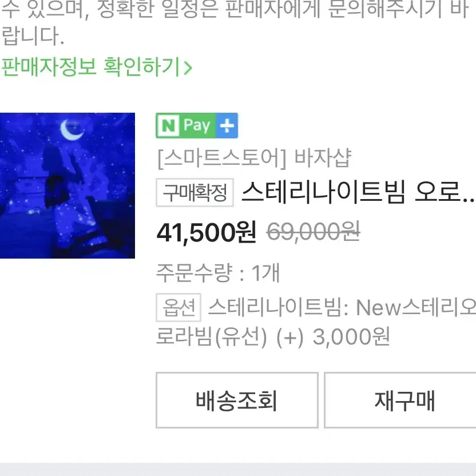Viewport: 476px width, 476px height.
Task: Click the 옵션 label badge
Action: (178, 307)
